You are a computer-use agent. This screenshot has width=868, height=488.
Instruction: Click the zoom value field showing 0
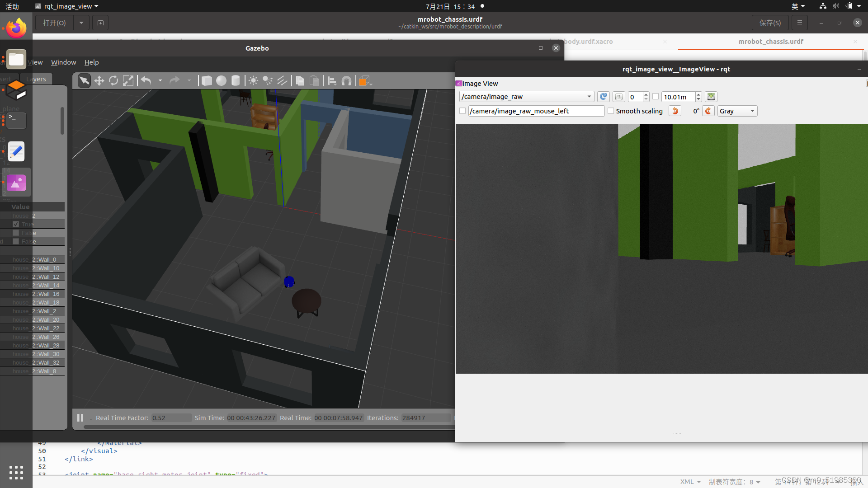[x=635, y=97]
